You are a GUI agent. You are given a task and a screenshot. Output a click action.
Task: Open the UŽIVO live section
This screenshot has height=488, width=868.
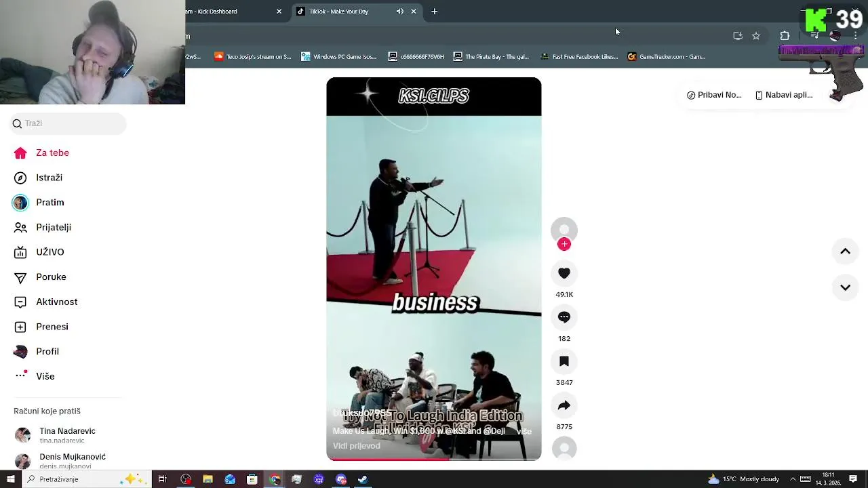coord(39,252)
